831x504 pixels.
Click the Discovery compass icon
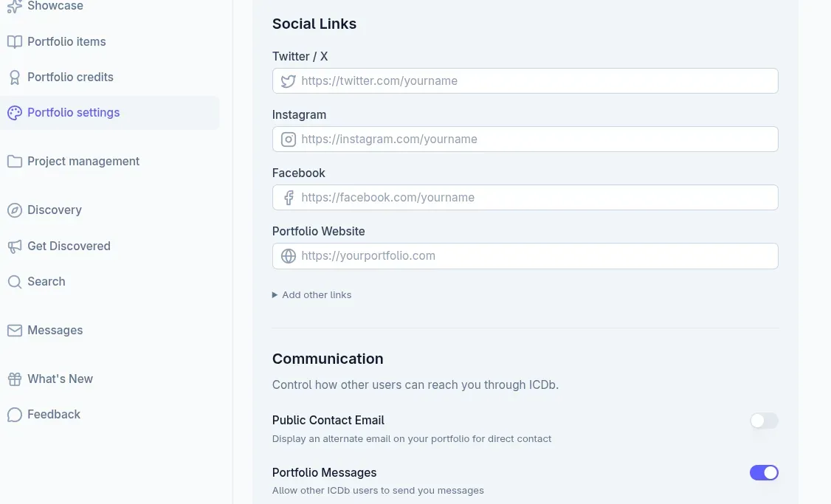(x=15, y=210)
